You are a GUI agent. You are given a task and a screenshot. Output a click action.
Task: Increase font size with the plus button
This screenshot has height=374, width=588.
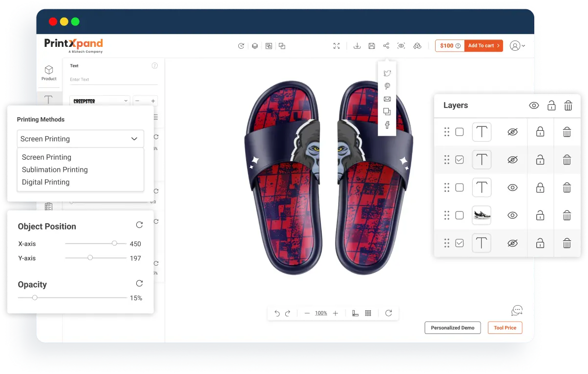click(153, 101)
